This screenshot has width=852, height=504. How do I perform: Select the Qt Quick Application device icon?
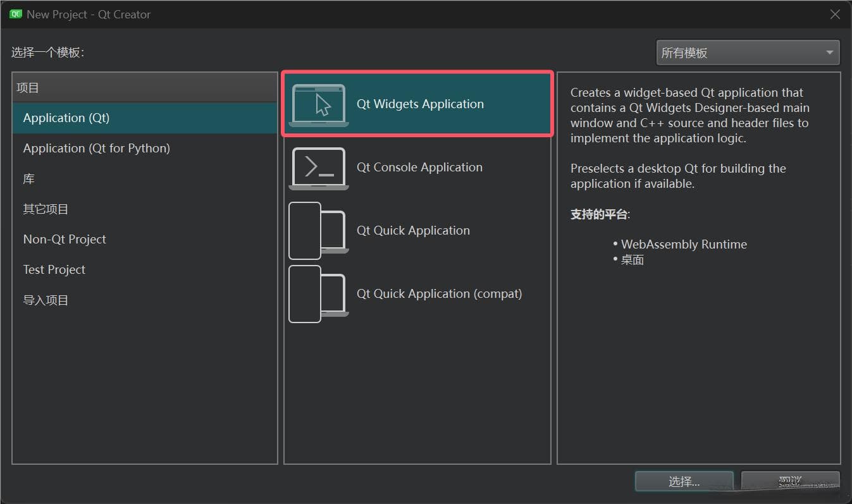(x=319, y=231)
